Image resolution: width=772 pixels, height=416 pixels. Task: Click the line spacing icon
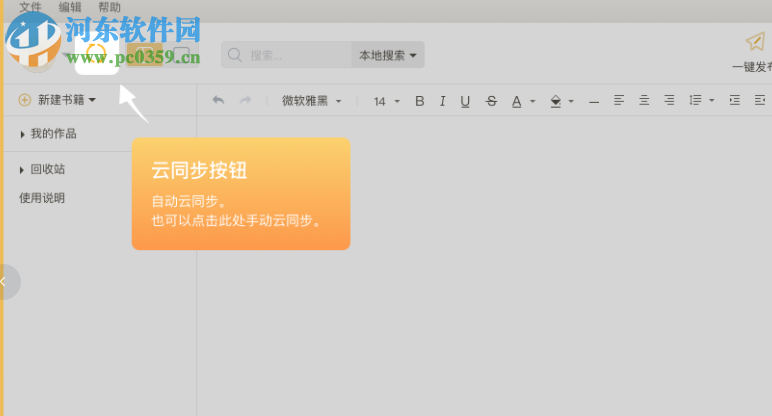click(x=695, y=100)
